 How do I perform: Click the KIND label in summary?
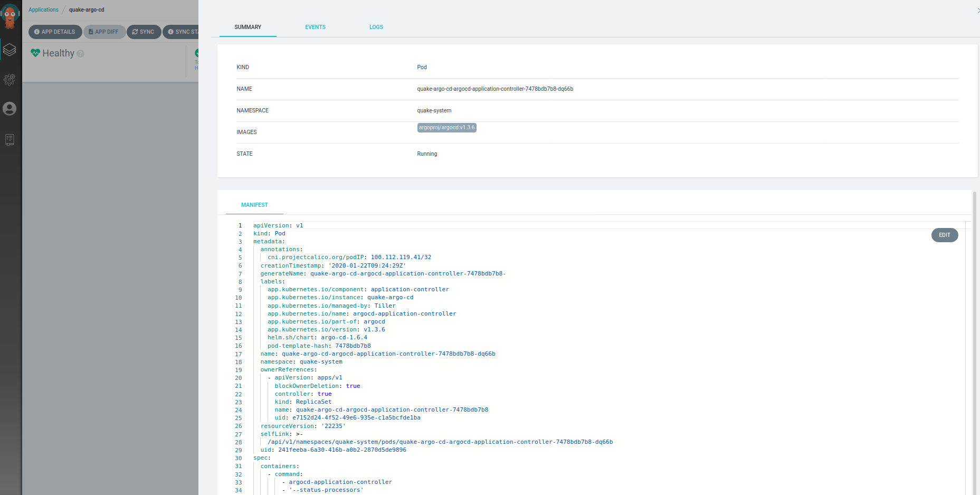(x=243, y=67)
